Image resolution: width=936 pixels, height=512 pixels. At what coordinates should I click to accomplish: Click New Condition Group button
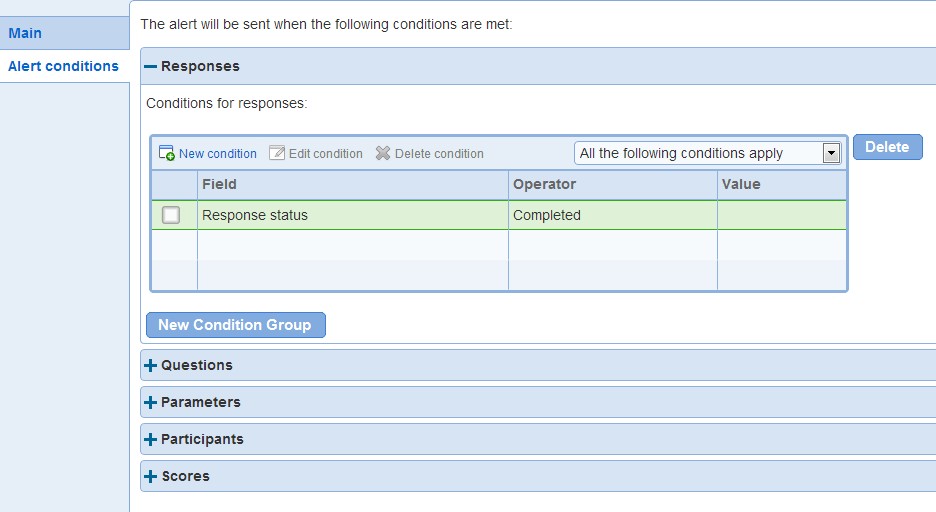(236, 325)
